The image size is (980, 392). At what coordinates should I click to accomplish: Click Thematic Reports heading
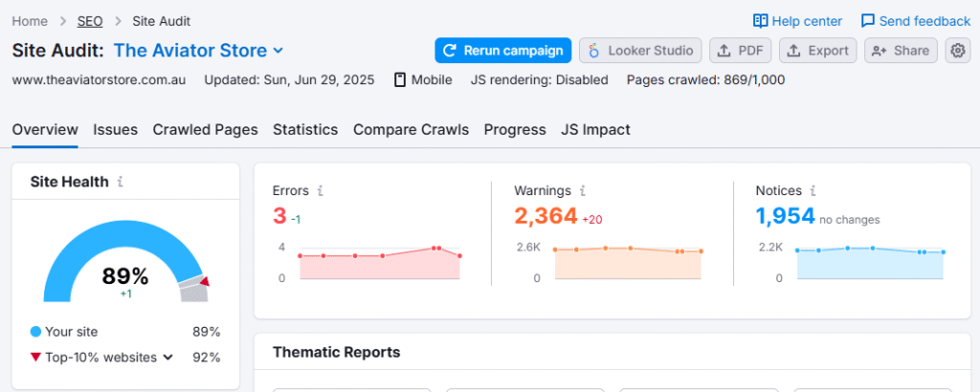click(x=336, y=352)
